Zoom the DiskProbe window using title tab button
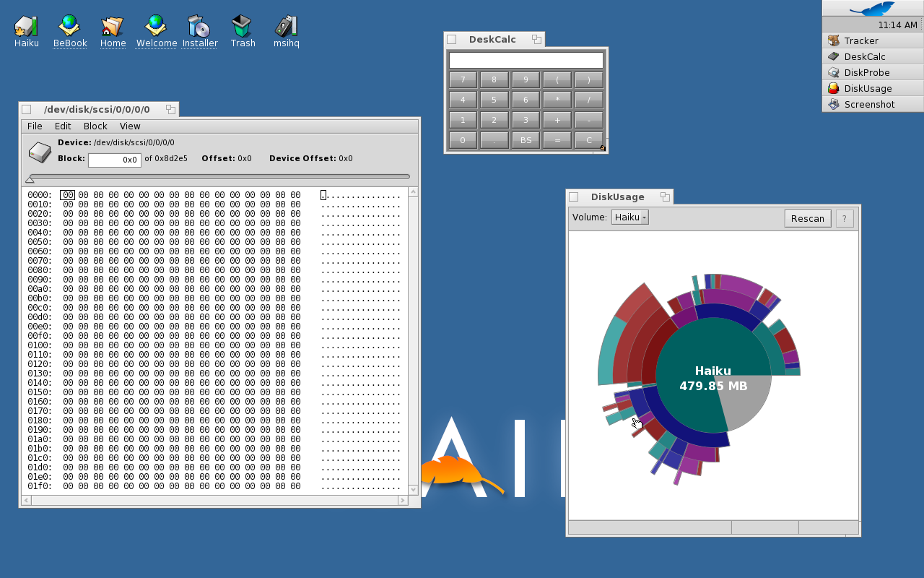Screen dimensions: 924x578 coord(170,110)
